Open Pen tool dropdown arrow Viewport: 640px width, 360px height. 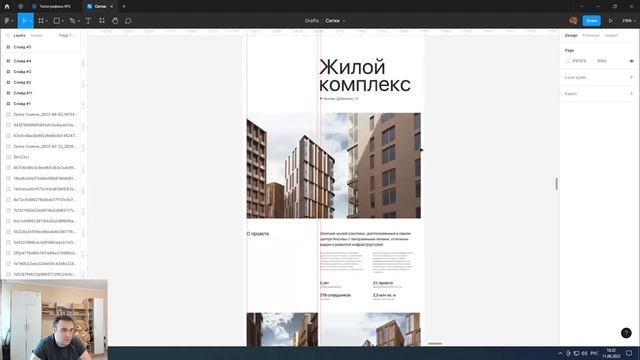point(78,21)
